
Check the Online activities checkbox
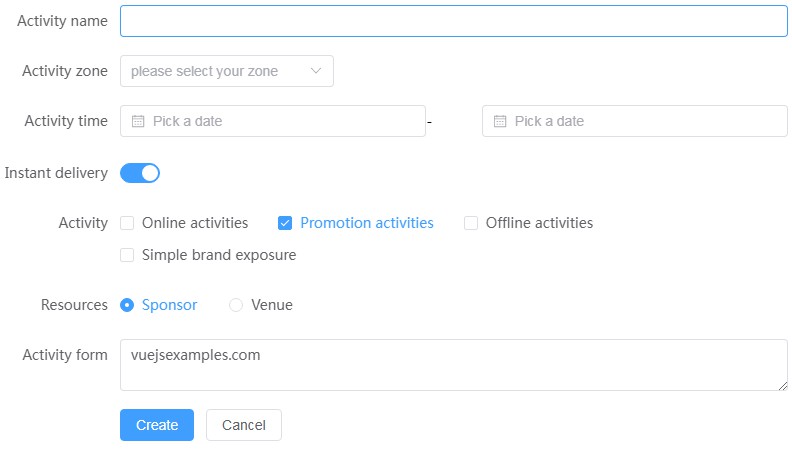(x=127, y=223)
